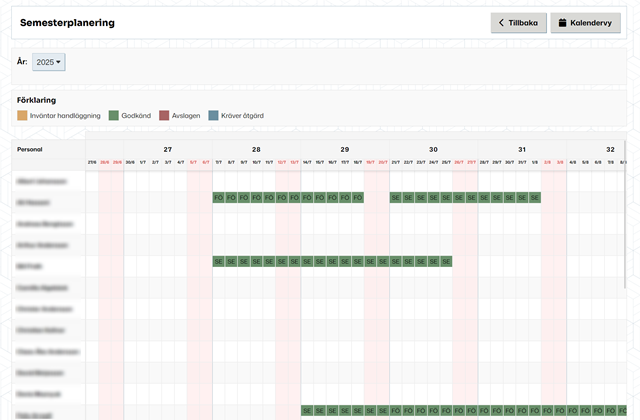Open the År dropdown showing 2025
640x420 pixels.
pyautogui.click(x=49, y=62)
